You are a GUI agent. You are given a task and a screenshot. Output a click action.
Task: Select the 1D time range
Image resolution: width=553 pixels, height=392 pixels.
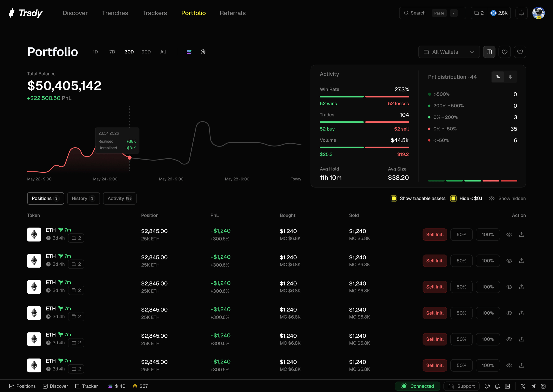95,52
